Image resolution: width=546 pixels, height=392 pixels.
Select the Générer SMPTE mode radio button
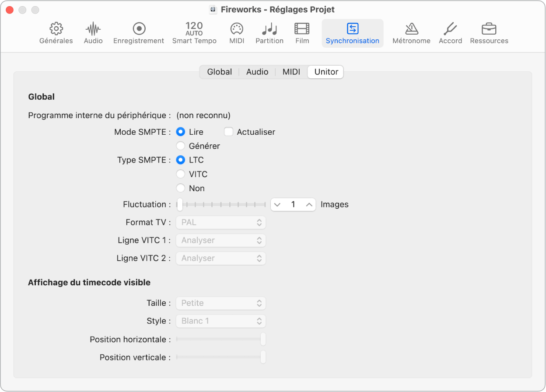point(180,146)
